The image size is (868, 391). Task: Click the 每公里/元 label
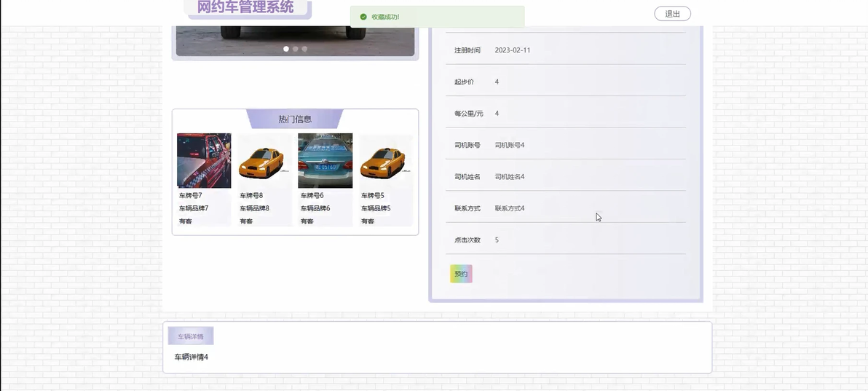[x=469, y=113]
